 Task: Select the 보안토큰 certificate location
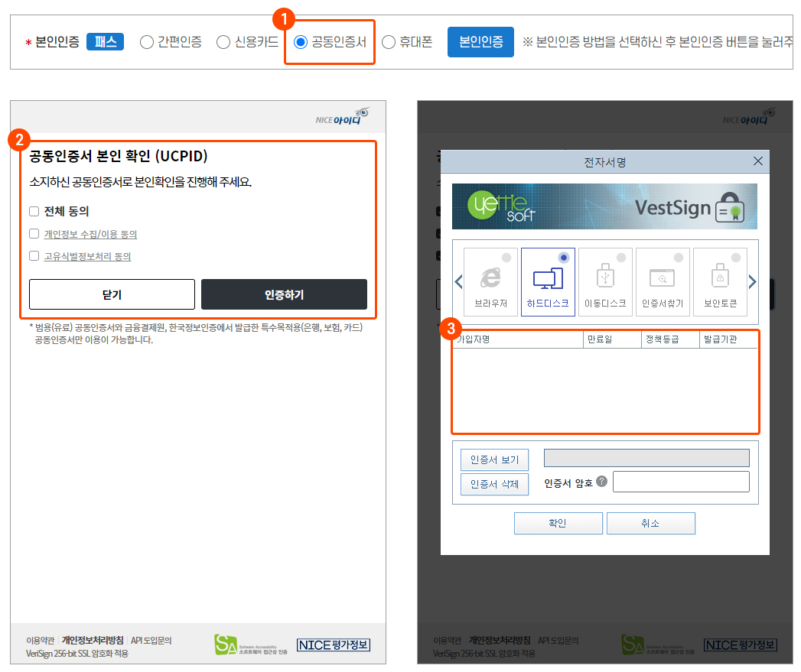pyautogui.click(x=720, y=282)
